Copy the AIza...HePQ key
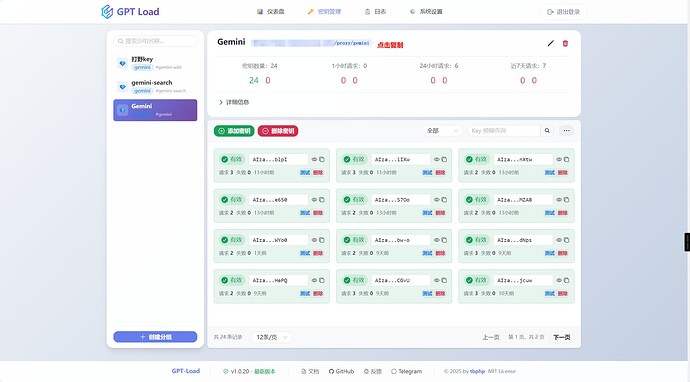Viewport: 690px width, 382px height. pos(322,280)
